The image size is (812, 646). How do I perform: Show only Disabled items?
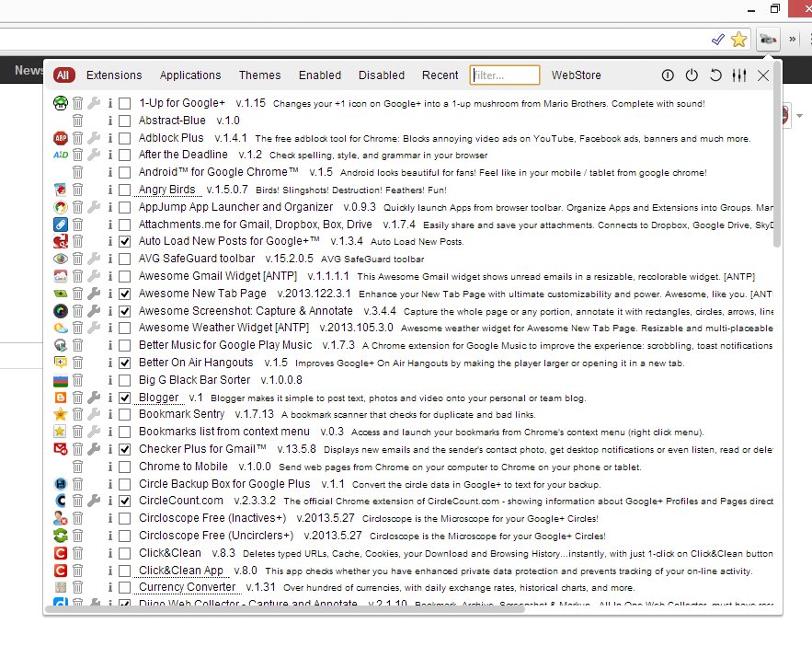pos(381,75)
